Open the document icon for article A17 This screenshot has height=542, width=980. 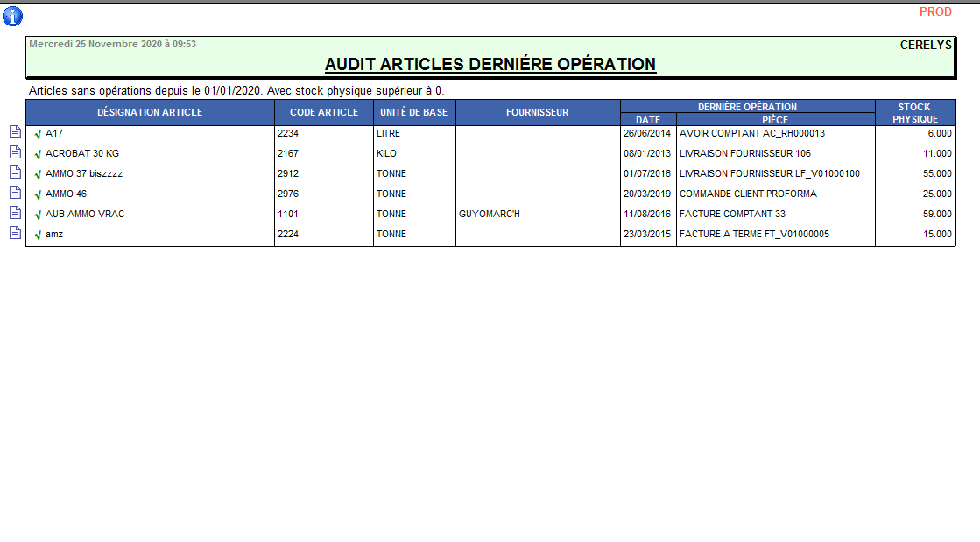click(14, 132)
